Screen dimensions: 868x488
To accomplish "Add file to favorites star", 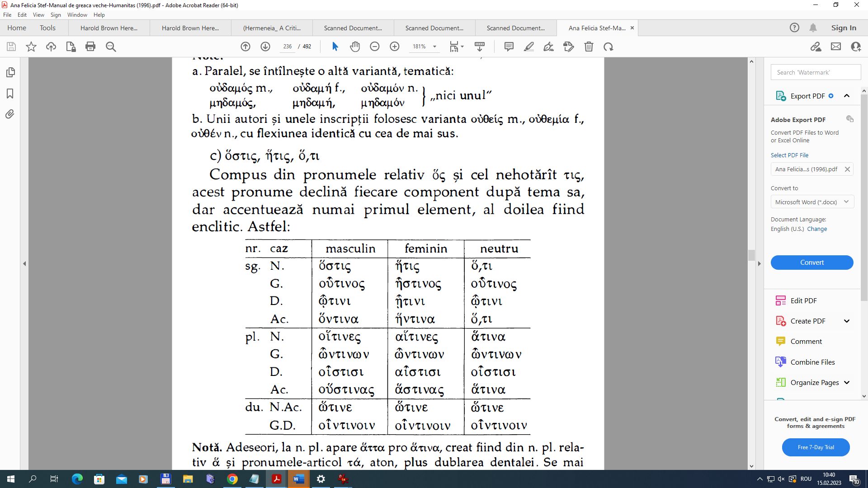I will [x=31, y=47].
